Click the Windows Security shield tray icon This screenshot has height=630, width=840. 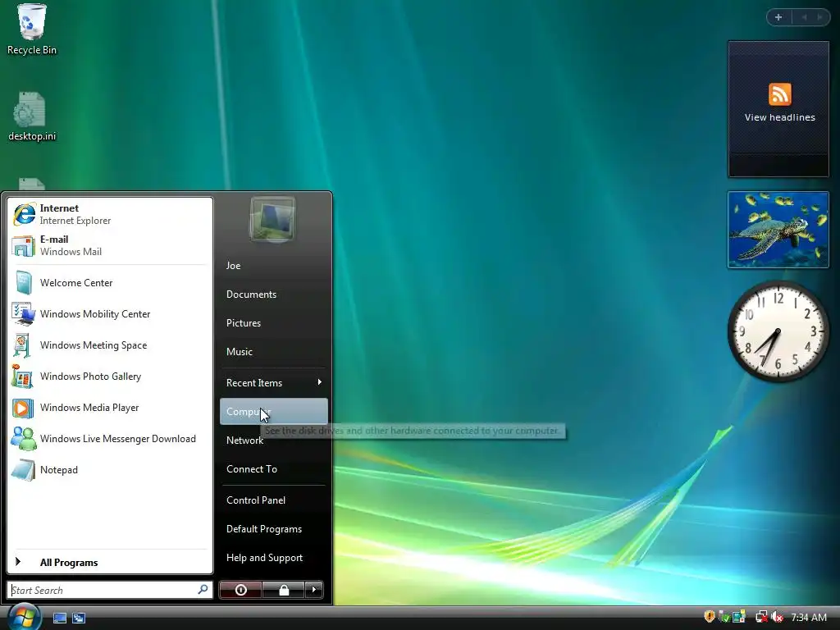point(710,617)
